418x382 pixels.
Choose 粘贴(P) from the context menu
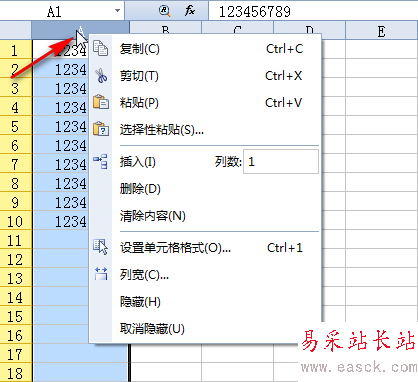tap(206, 103)
